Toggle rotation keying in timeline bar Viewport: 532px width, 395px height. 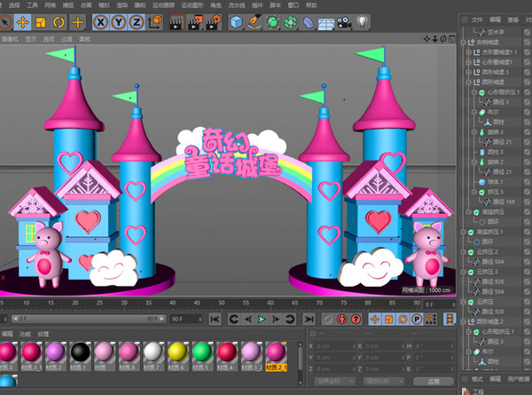tap(403, 320)
